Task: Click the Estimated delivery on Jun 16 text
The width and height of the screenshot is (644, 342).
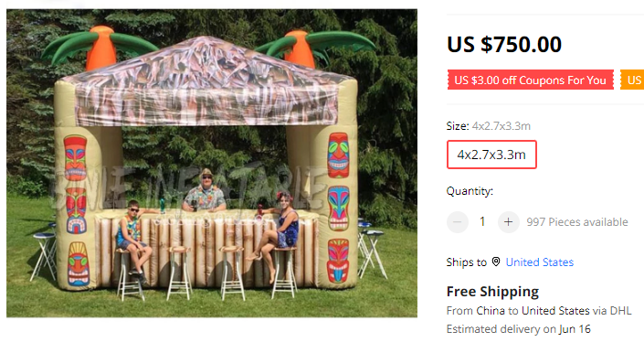Action: click(x=518, y=329)
